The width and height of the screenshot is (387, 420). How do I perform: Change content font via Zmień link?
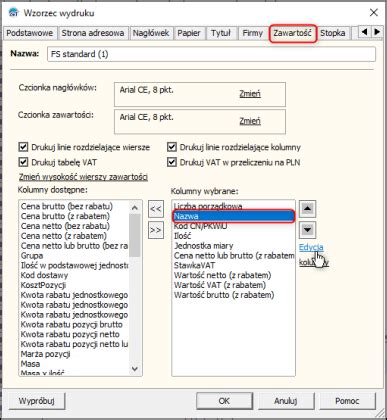[250, 121]
